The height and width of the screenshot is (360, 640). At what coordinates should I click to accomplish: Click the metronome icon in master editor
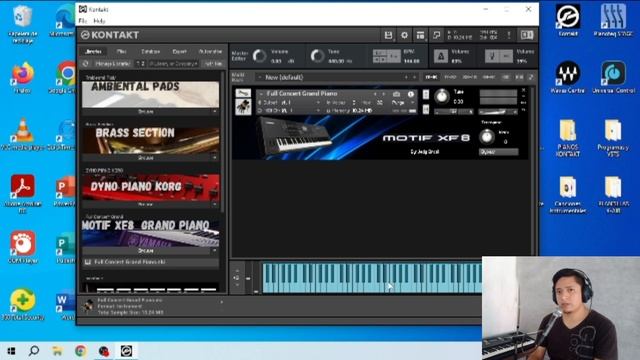coord(441,56)
